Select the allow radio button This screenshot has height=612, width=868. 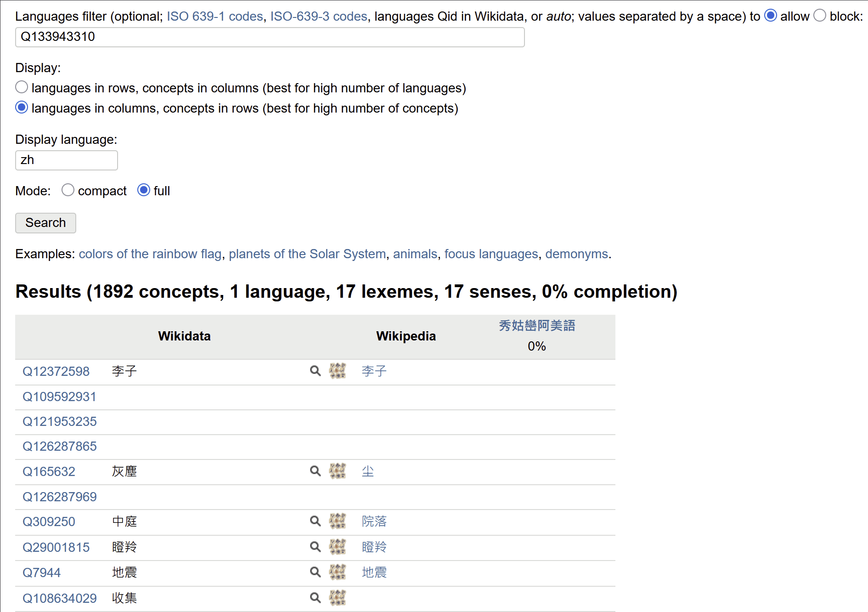(x=771, y=16)
